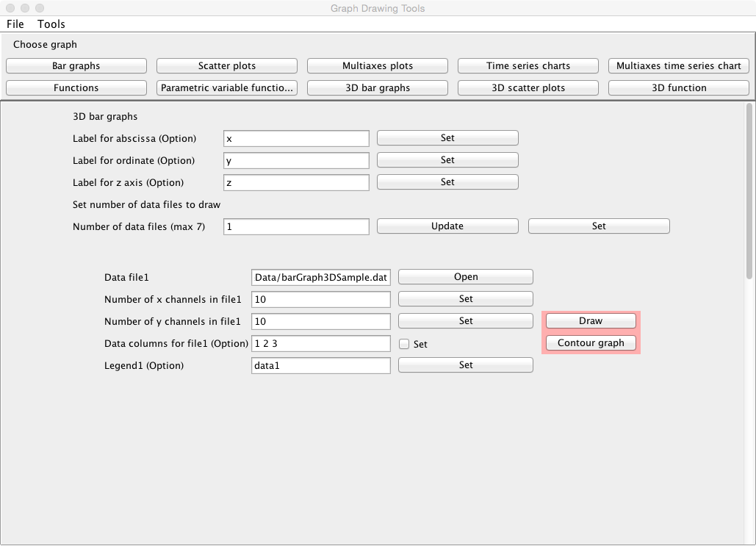Image resolution: width=756 pixels, height=546 pixels.
Task: Switch to 3D scatter plots
Action: (528, 87)
